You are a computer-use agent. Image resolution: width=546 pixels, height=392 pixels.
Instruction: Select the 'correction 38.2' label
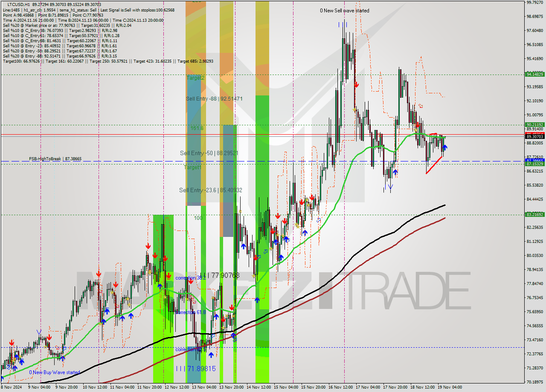pyautogui.click(x=190, y=278)
